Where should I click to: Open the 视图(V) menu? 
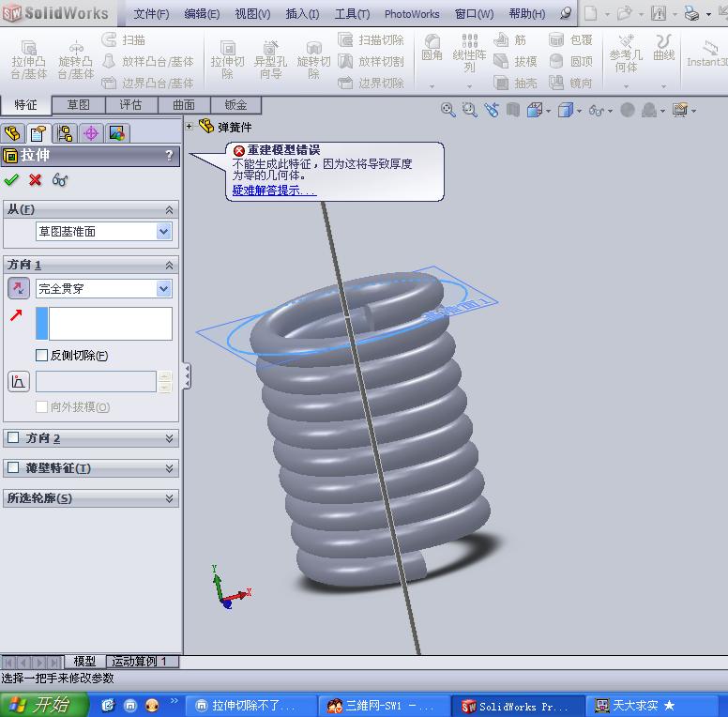pos(252,14)
